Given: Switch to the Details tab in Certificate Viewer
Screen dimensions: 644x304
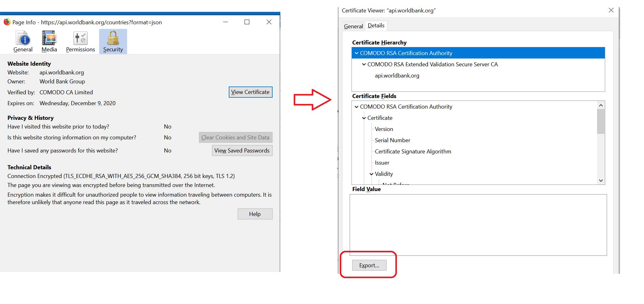Looking at the screenshot, I should (376, 26).
